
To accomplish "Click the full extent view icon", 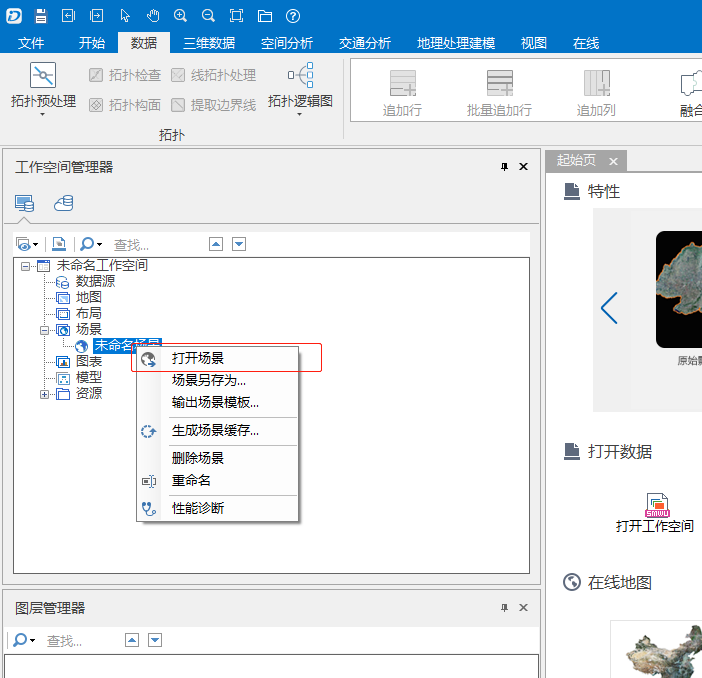I will coord(236,15).
